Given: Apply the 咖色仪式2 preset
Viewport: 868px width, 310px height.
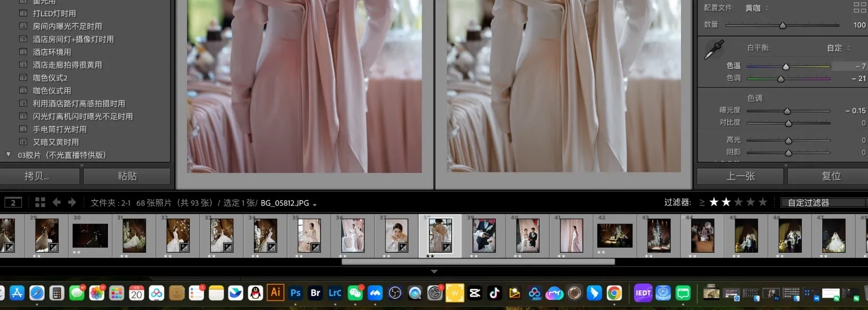Looking at the screenshot, I should click(50, 78).
